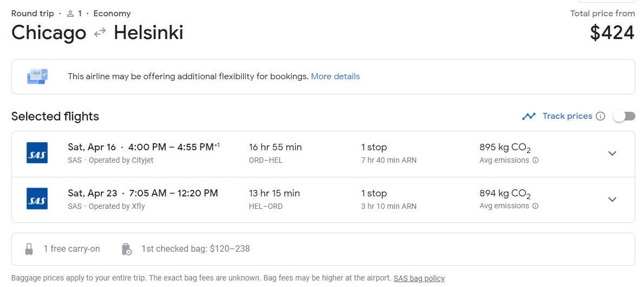
Task: Open the More details link
Action: point(335,76)
